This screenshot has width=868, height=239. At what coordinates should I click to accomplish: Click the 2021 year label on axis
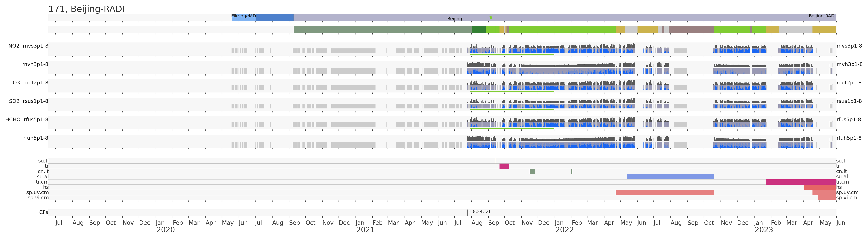(365, 230)
